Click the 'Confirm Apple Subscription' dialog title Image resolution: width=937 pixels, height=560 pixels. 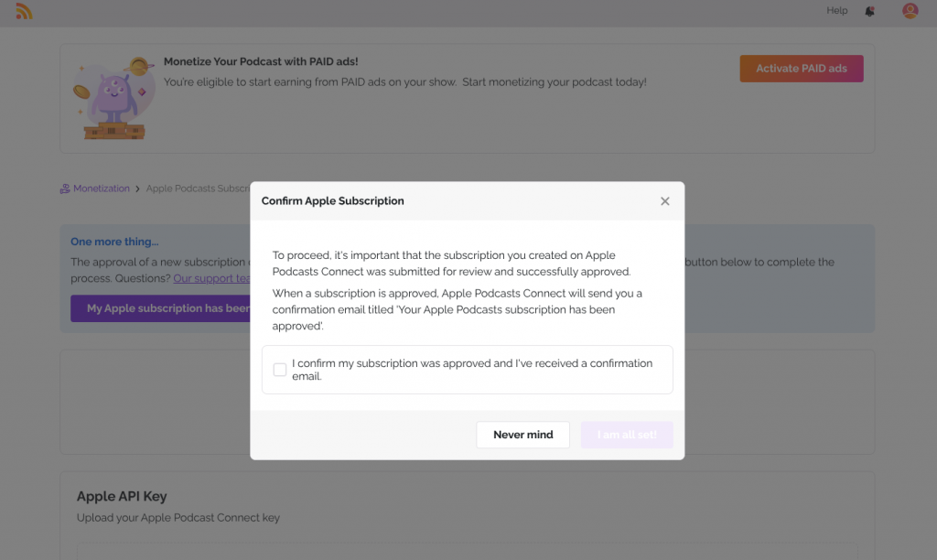(332, 201)
